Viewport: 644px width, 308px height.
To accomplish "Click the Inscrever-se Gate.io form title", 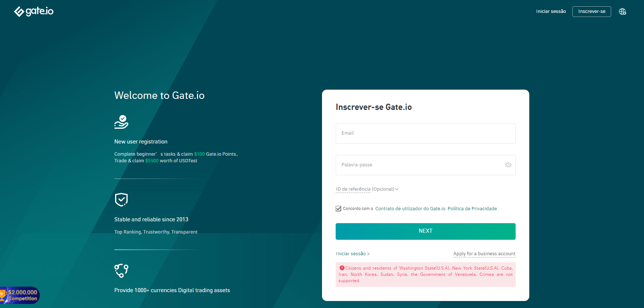I will click(374, 107).
